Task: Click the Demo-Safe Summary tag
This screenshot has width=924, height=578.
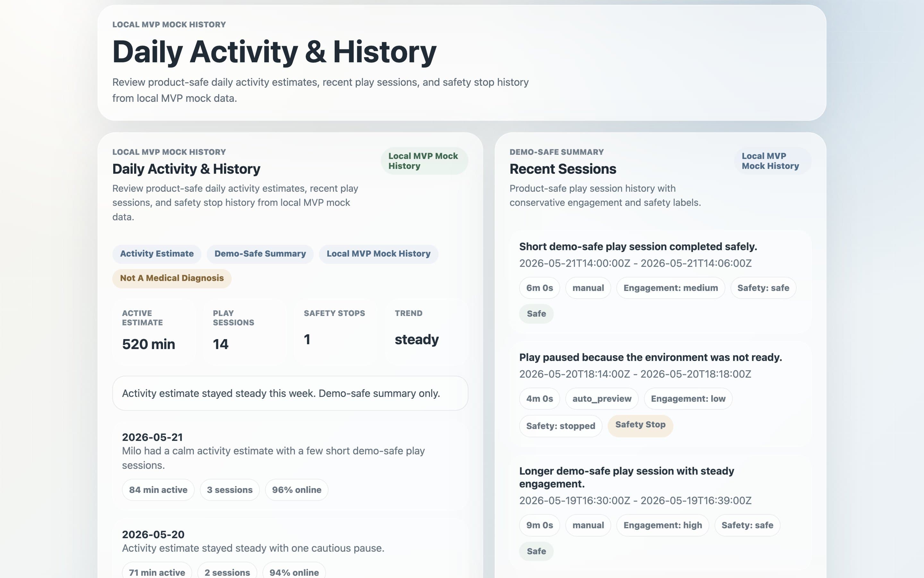Action: [260, 254]
